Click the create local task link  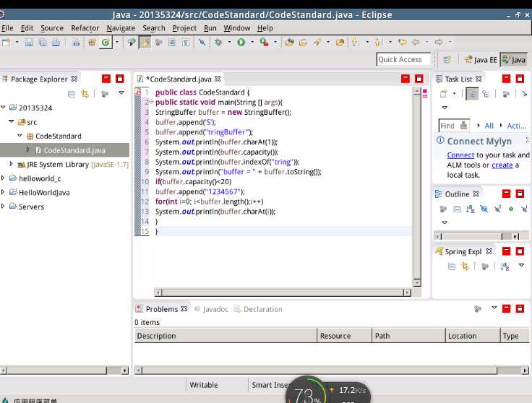click(x=502, y=165)
